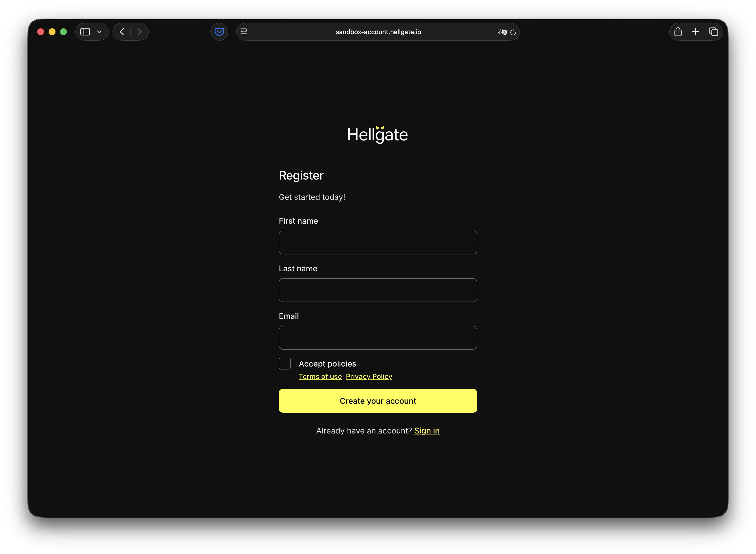
Task: Toggle the Safari sidebar
Action: pyautogui.click(x=85, y=31)
